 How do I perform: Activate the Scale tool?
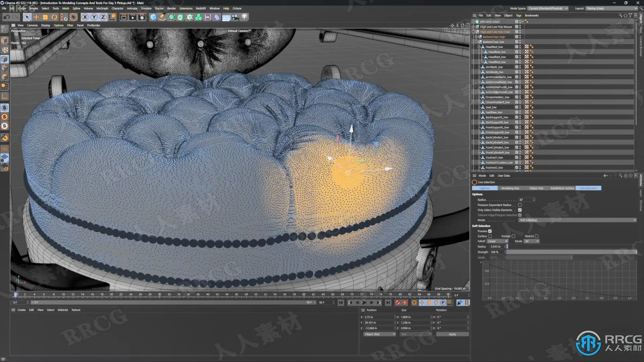tap(45, 17)
